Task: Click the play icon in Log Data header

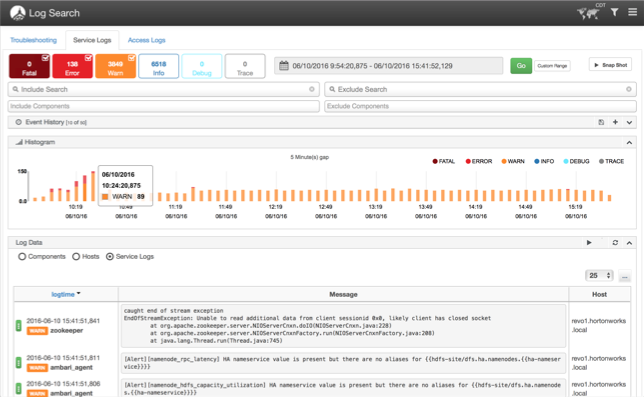Action: click(x=589, y=243)
